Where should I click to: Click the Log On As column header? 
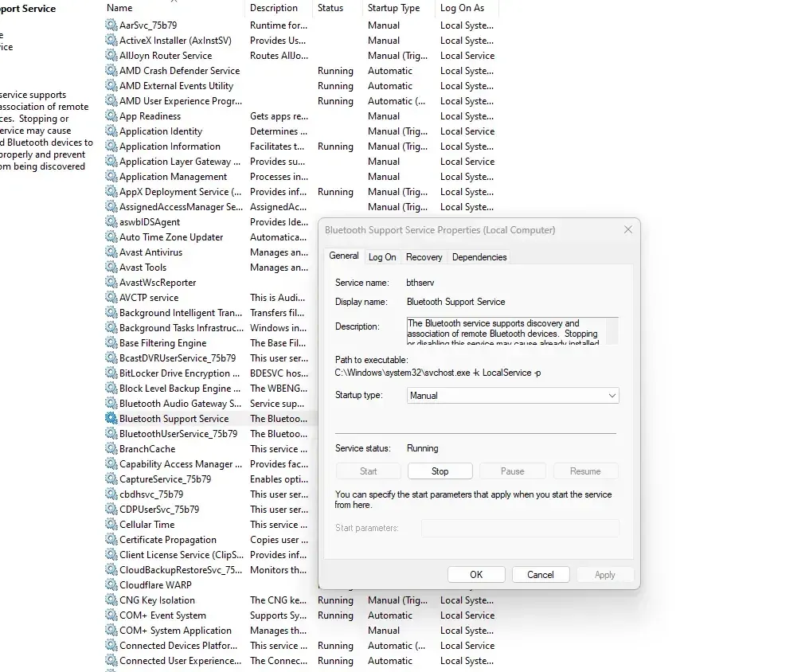463,8
